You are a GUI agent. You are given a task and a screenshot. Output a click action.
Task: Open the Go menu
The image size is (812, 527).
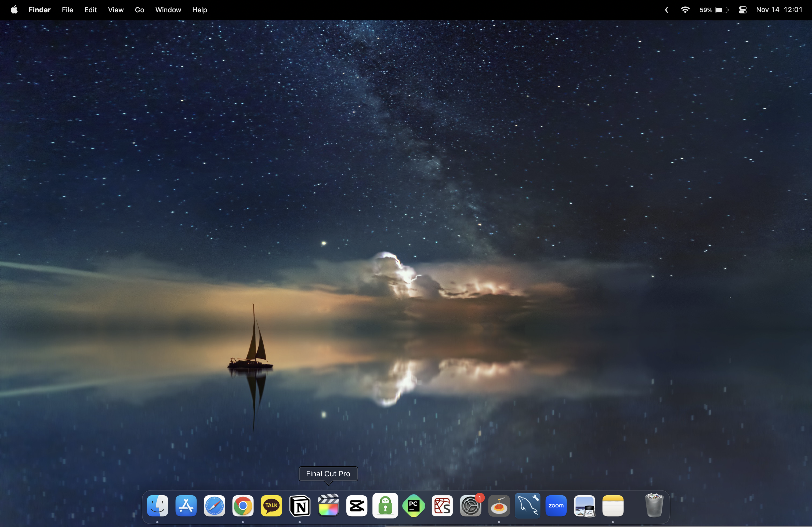(x=139, y=10)
